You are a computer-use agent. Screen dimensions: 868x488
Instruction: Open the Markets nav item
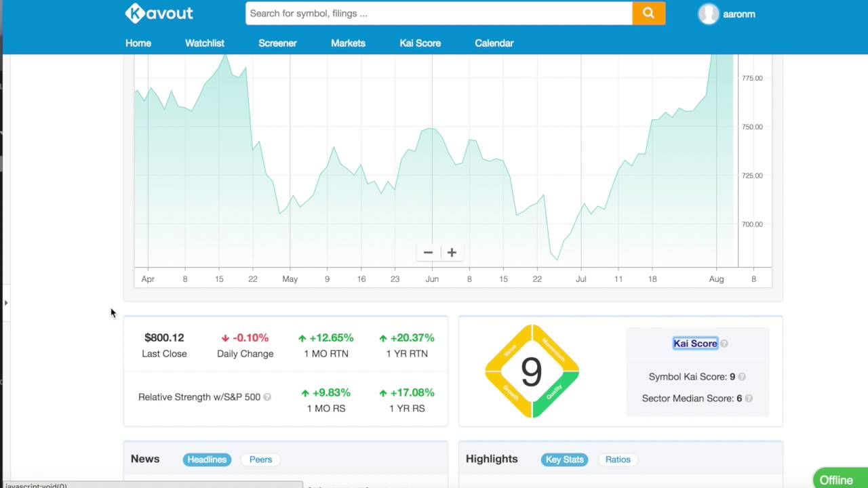pos(348,43)
